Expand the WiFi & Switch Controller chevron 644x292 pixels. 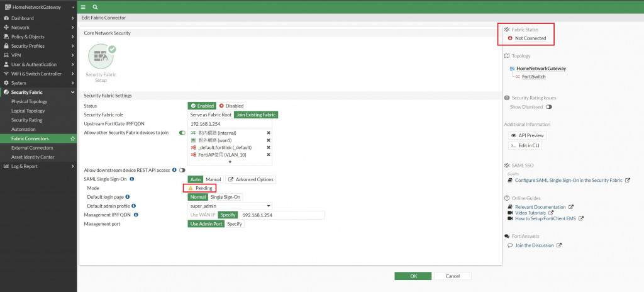pyautogui.click(x=73, y=74)
